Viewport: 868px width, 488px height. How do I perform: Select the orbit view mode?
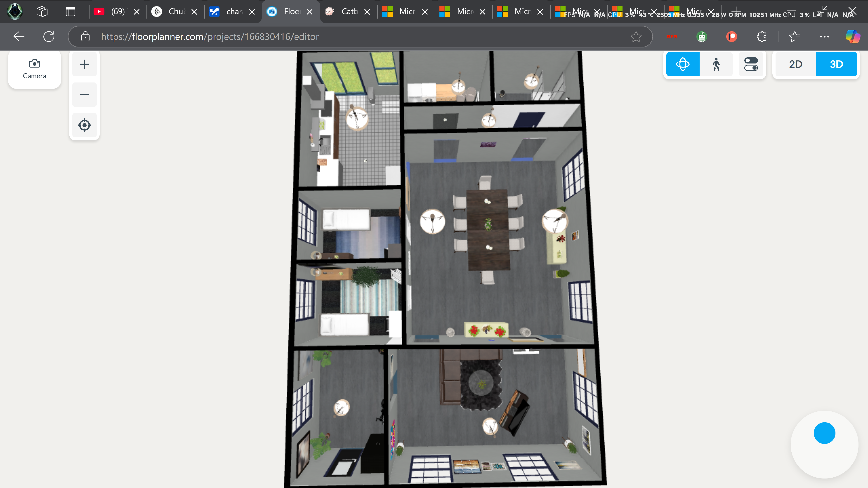tap(683, 64)
